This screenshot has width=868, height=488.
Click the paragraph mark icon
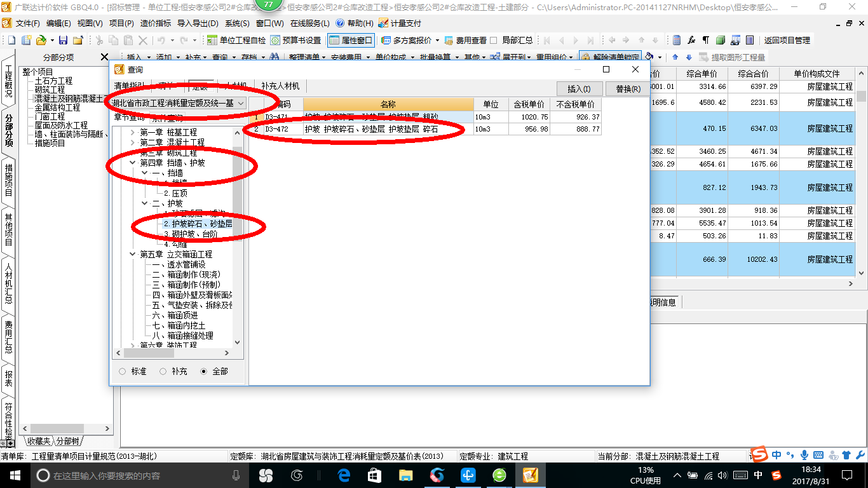(x=706, y=40)
